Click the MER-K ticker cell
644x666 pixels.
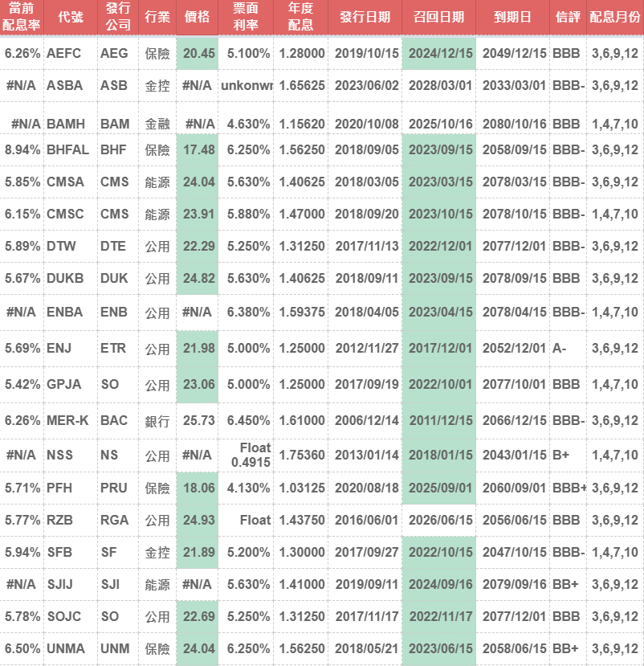tap(67, 420)
